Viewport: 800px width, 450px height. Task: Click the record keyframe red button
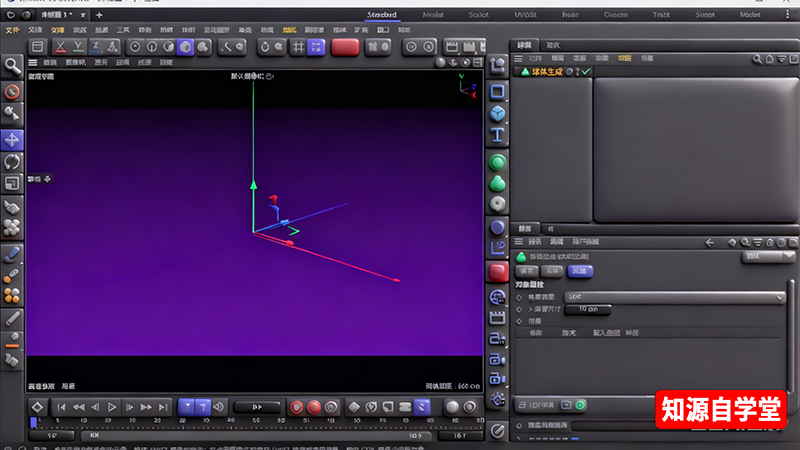point(296,407)
